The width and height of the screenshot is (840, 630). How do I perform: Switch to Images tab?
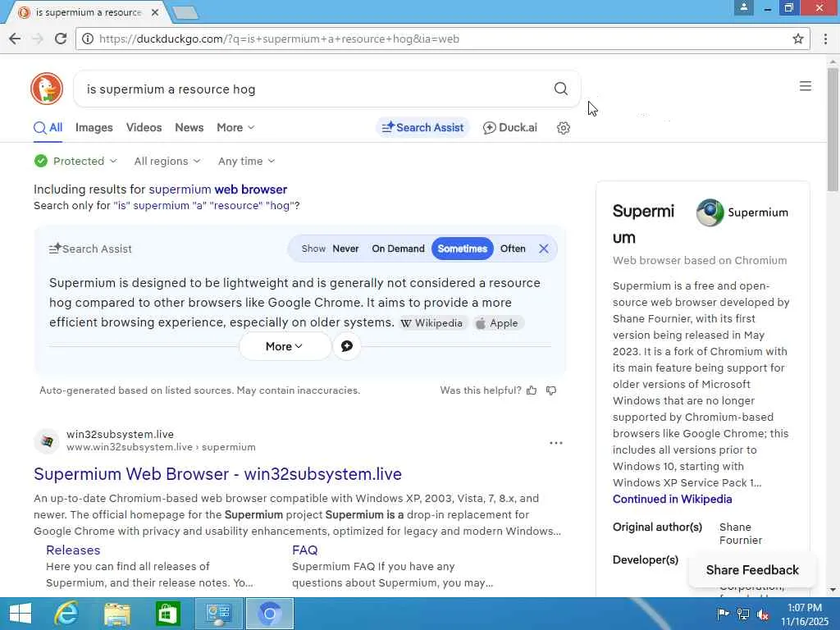94,127
